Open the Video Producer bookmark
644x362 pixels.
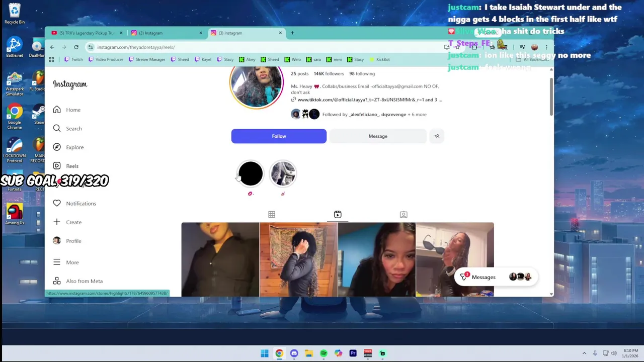106,59
